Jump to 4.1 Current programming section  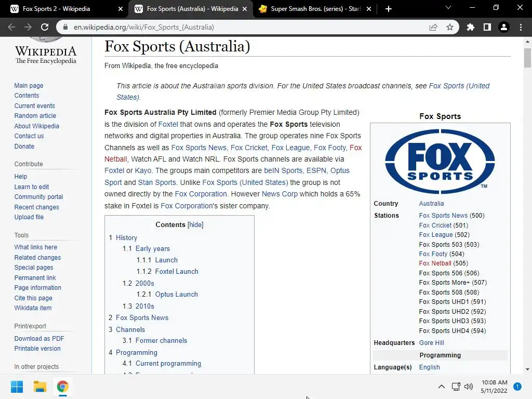click(x=168, y=363)
